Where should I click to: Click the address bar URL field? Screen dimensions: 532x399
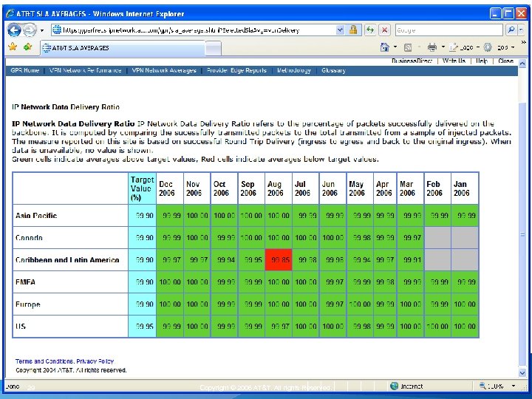(199, 30)
